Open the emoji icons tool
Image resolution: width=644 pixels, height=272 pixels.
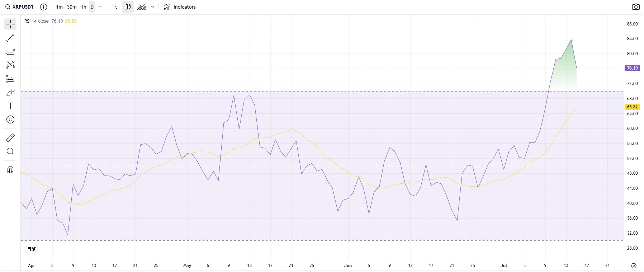pyautogui.click(x=10, y=119)
